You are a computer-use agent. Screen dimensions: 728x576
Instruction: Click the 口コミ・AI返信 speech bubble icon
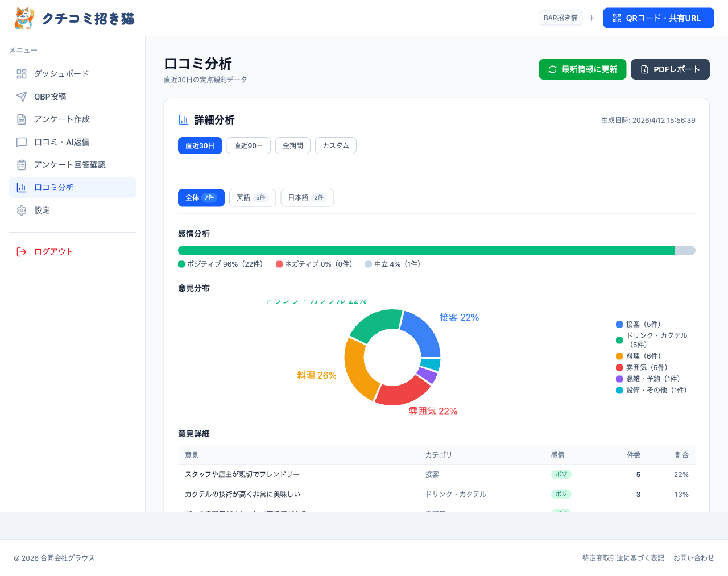coord(22,142)
